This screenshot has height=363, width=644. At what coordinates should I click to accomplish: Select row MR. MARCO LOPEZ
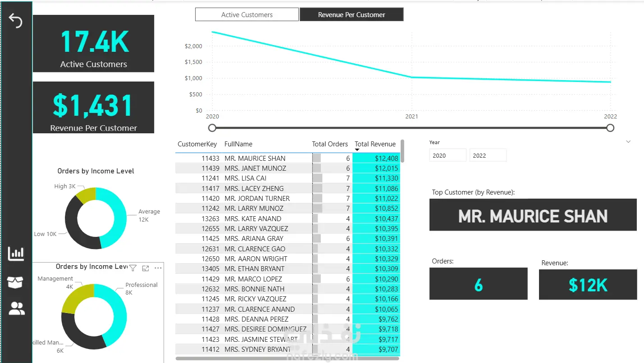point(288,279)
